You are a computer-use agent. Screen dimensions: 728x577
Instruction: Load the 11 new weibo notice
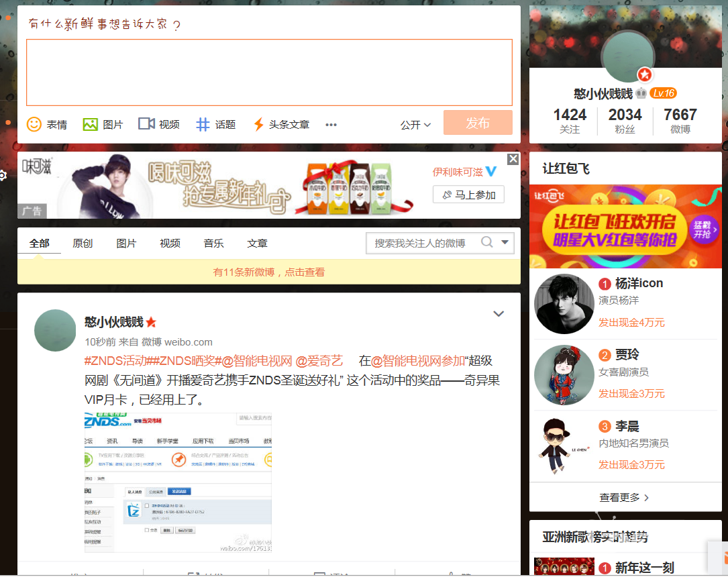(x=269, y=272)
